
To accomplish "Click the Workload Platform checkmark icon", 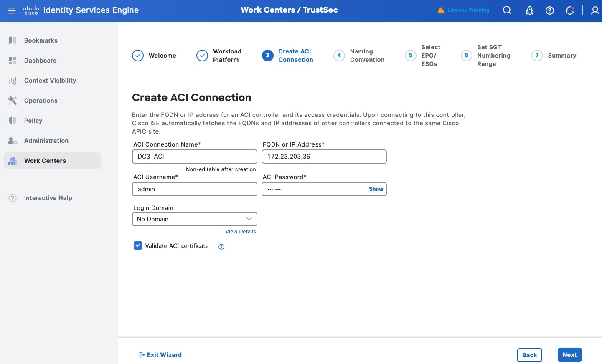I will click(x=202, y=56).
